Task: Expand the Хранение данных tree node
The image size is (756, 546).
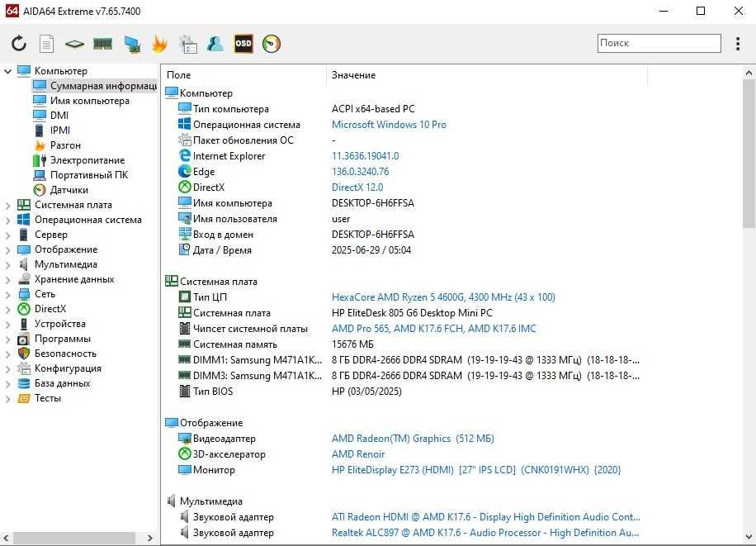Action: [x=7, y=279]
